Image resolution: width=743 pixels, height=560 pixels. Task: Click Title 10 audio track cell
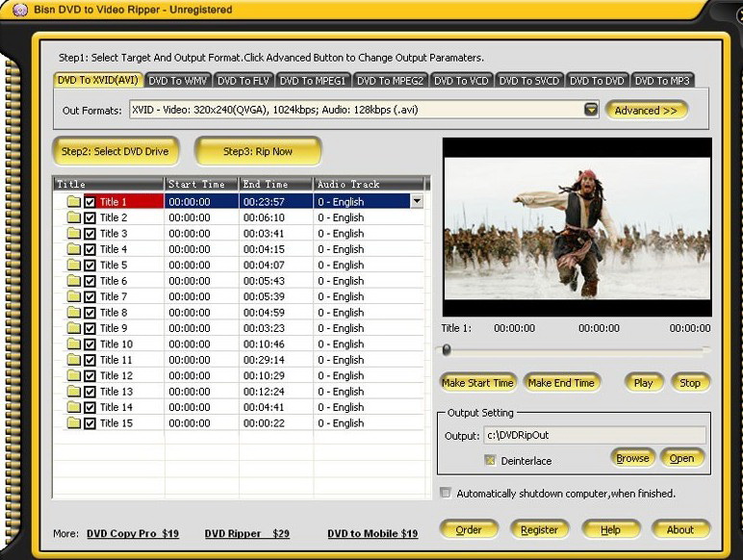369,344
